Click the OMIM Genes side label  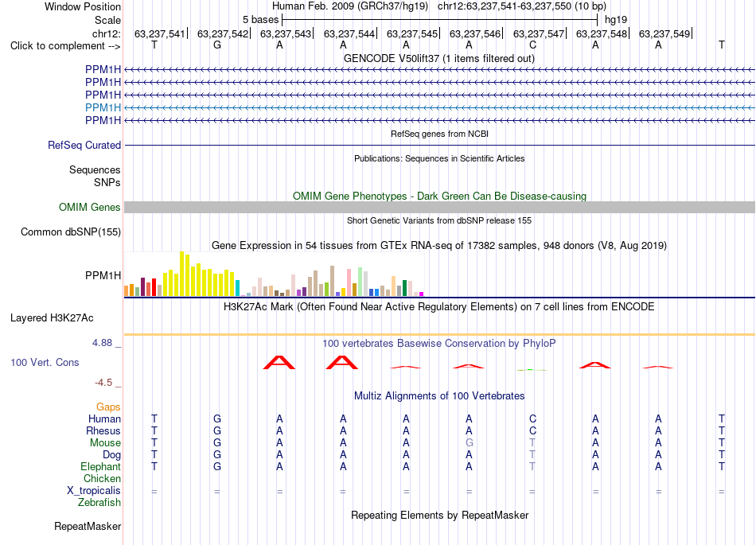pyautogui.click(x=89, y=207)
